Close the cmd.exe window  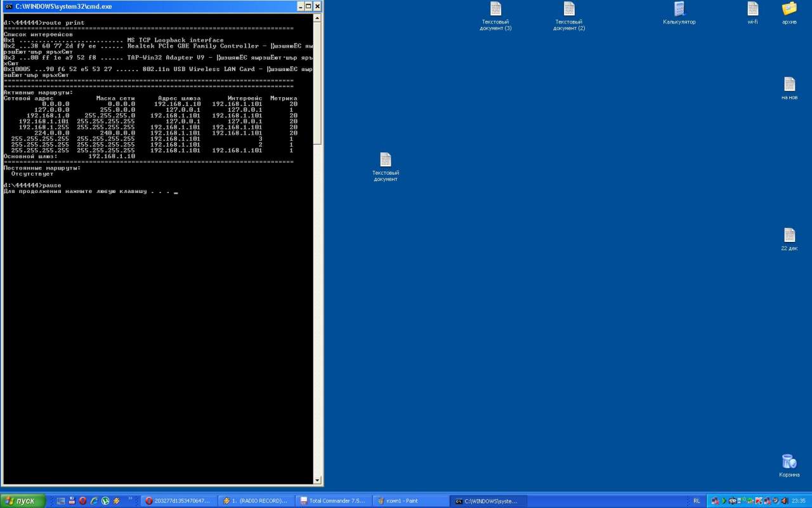tap(318, 6)
